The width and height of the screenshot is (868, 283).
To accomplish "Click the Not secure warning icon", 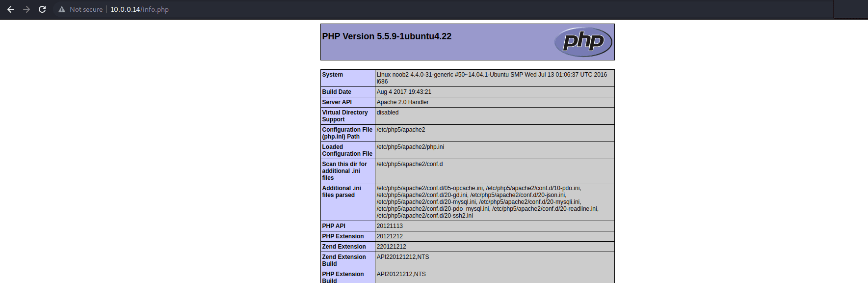I will click(62, 9).
